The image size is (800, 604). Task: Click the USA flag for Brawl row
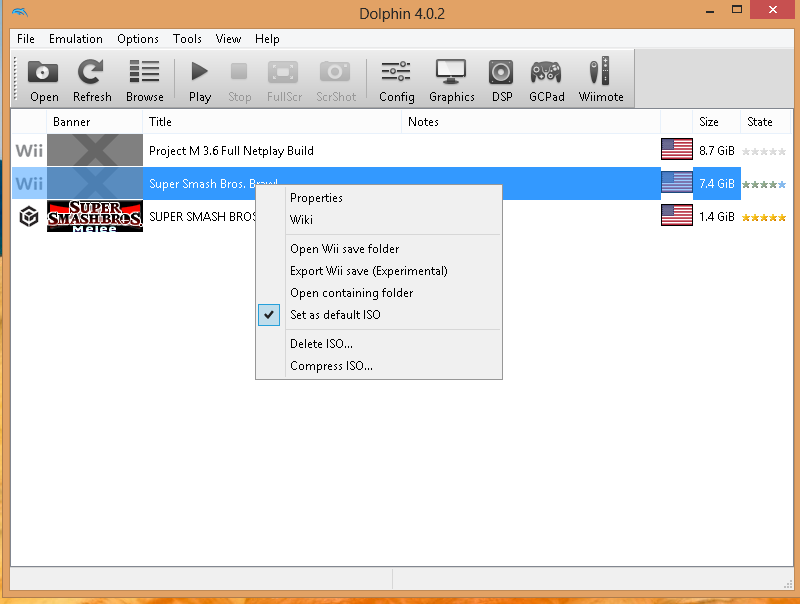point(677,182)
